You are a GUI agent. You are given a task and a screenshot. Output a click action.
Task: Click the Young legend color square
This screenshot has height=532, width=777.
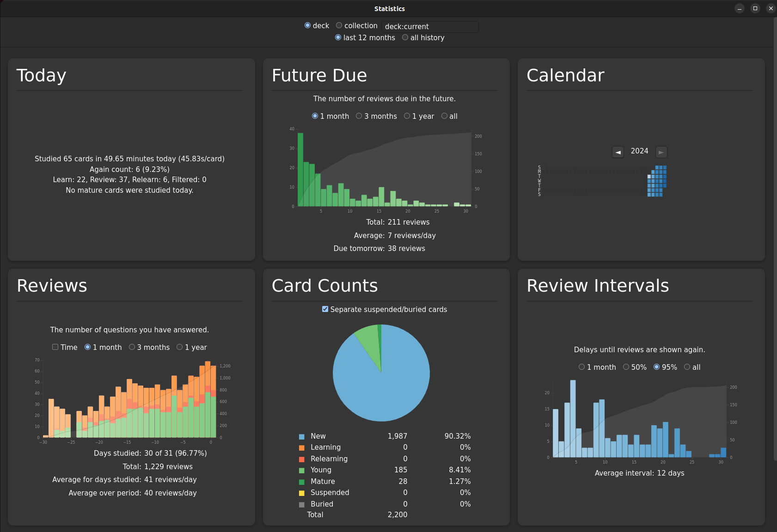click(302, 471)
